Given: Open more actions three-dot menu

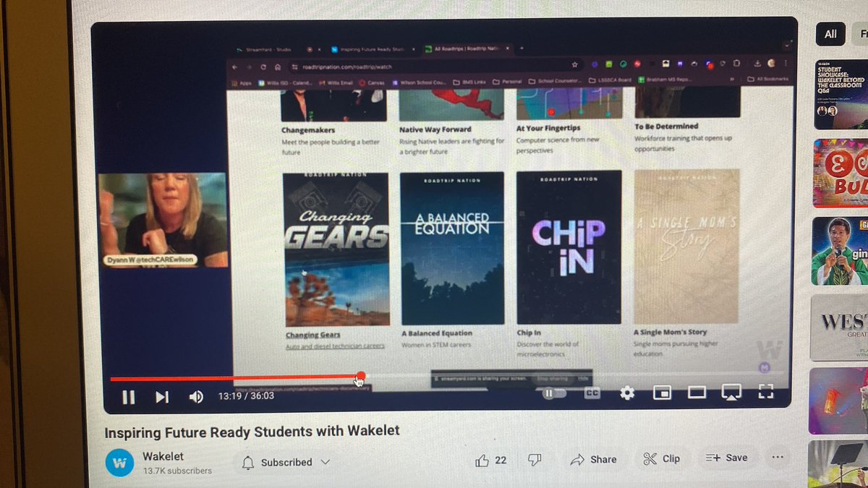Looking at the screenshot, I should pos(778,457).
